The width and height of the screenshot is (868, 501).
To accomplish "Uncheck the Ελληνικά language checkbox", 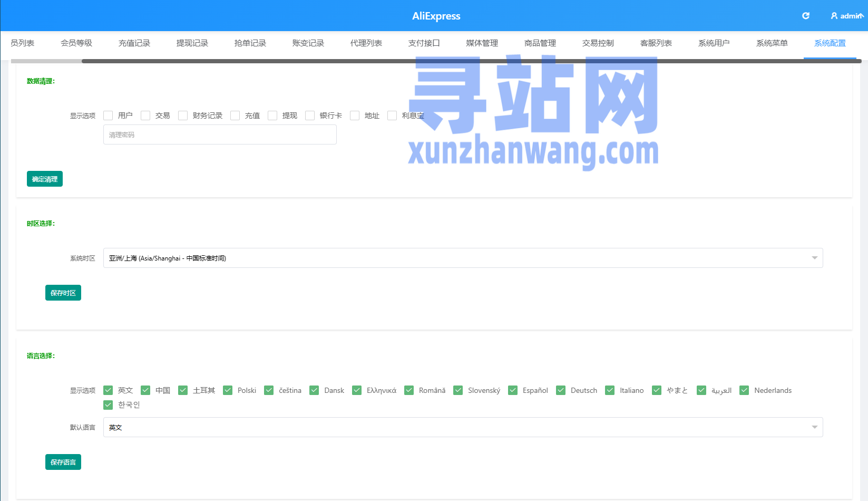I will tap(357, 390).
